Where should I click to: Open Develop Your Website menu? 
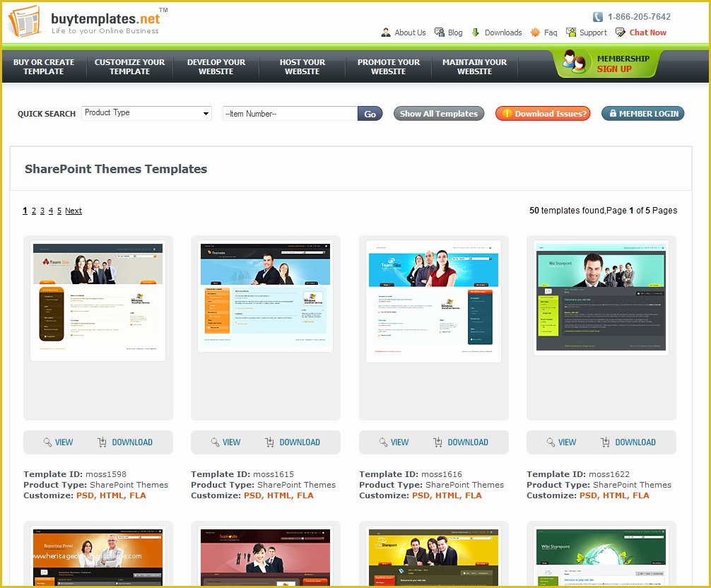click(216, 66)
